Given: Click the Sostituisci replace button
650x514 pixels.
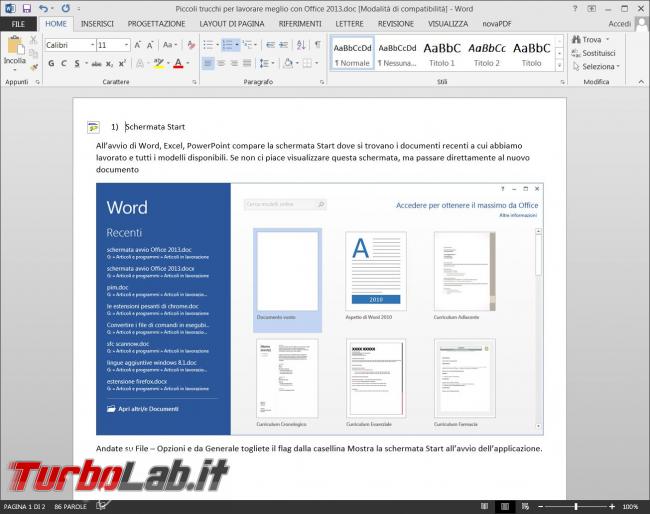Looking at the screenshot, I should click(x=594, y=53).
